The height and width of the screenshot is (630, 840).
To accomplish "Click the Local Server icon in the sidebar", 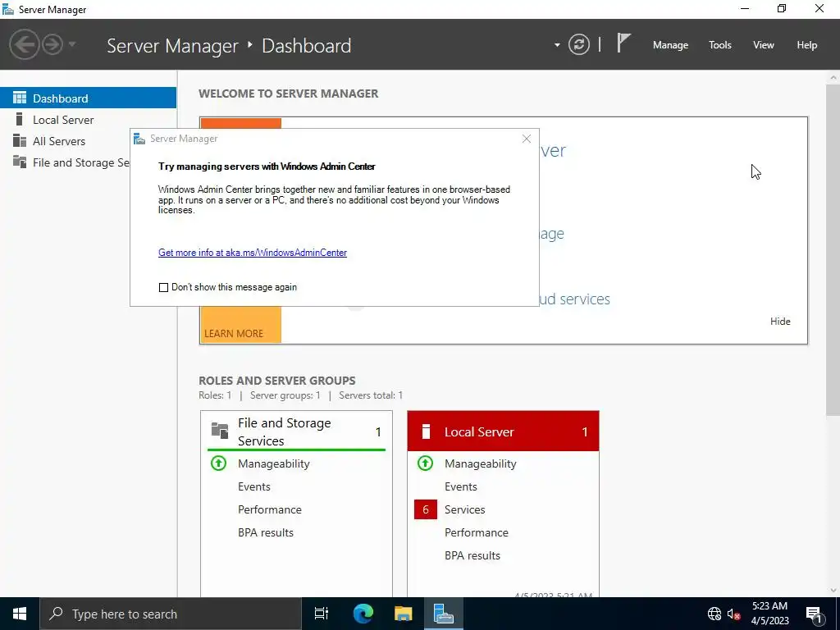I will pyautogui.click(x=20, y=120).
